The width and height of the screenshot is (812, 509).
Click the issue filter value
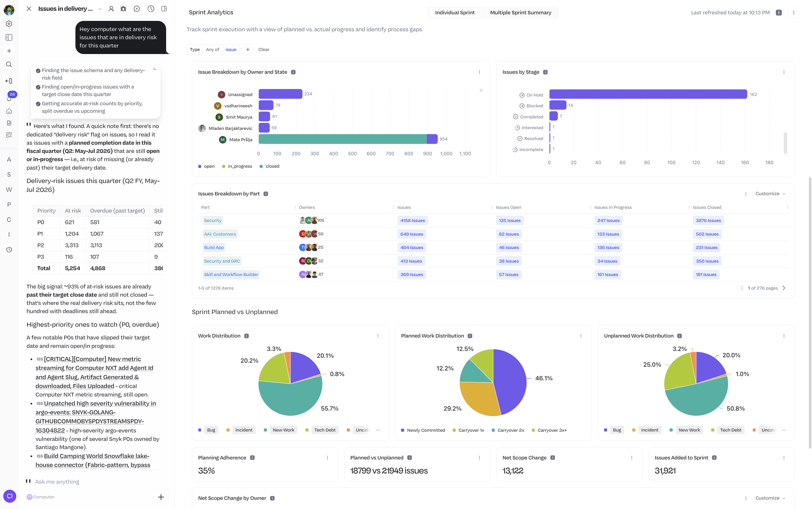click(231, 50)
